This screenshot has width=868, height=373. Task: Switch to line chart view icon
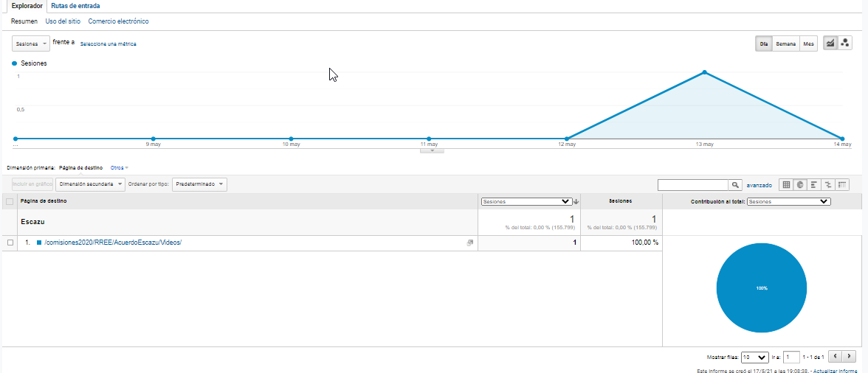point(830,43)
